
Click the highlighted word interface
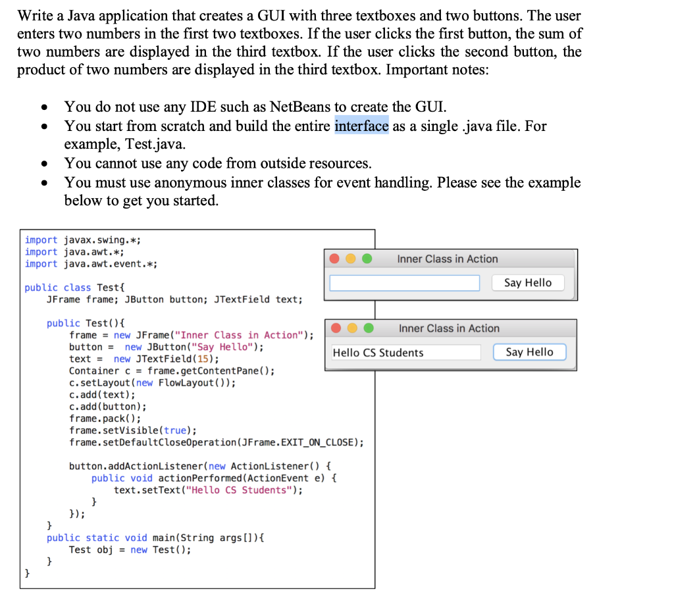(361, 126)
